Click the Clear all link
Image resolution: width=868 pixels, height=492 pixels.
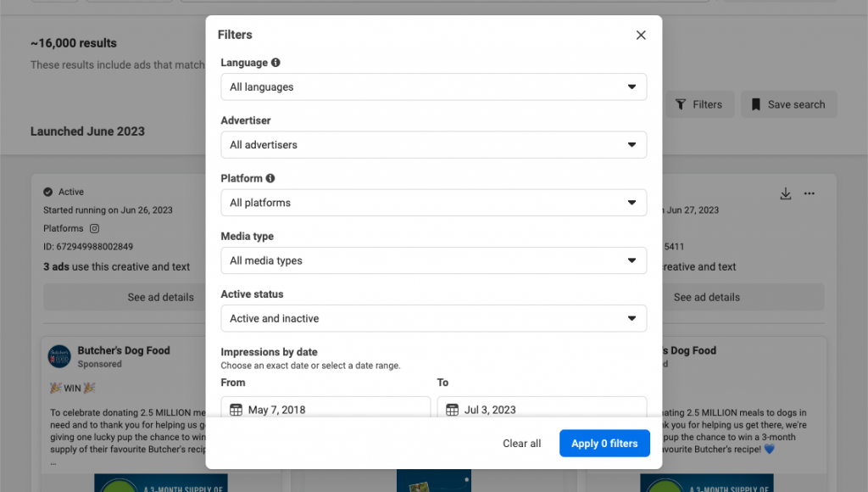(x=521, y=443)
